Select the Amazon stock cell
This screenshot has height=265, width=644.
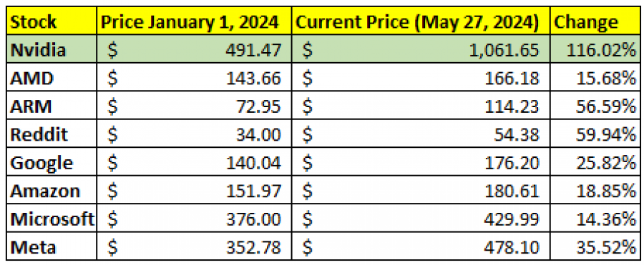click(x=52, y=191)
